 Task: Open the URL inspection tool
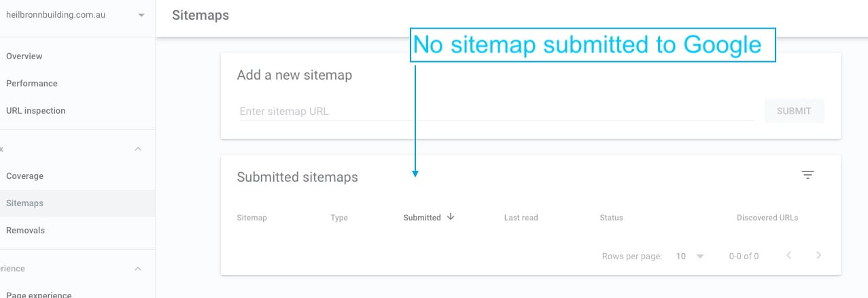tap(35, 111)
